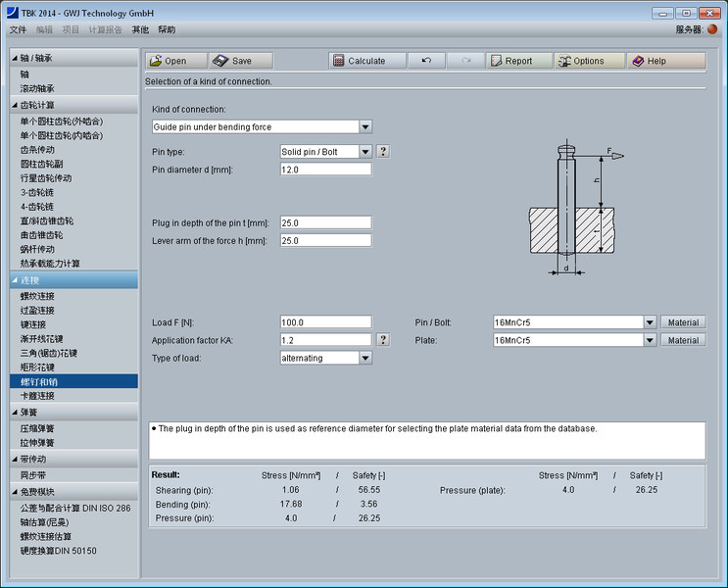Click the Pin diameter d input field
The height and width of the screenshot is (588, 728).
(x=325, y=170)
